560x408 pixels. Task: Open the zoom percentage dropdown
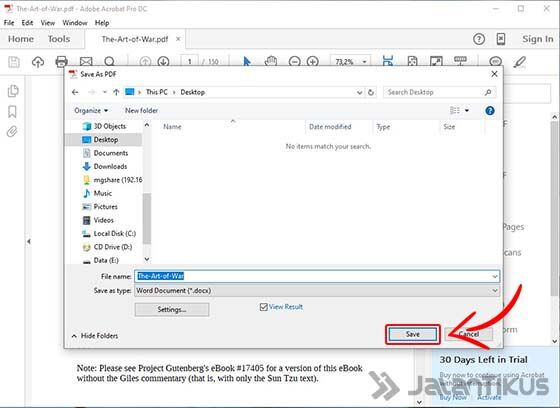(x=364, y=62)
